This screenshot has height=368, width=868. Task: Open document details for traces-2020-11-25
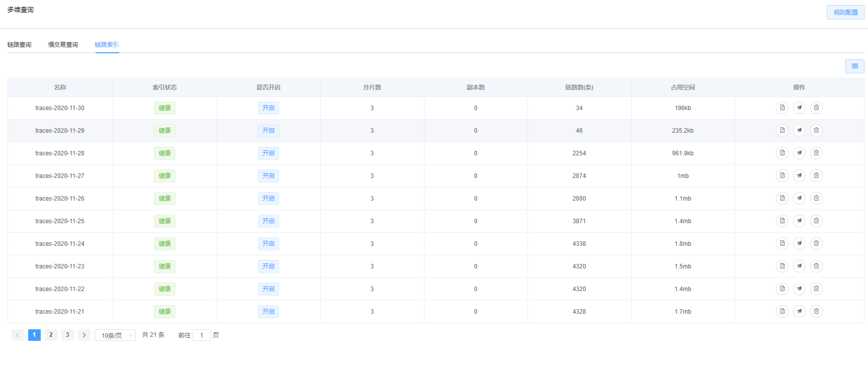[x=782, y=221]
